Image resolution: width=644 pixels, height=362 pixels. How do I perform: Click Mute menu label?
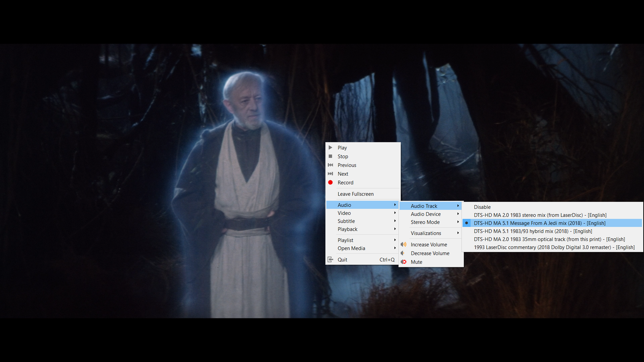(x=416, y=262)
